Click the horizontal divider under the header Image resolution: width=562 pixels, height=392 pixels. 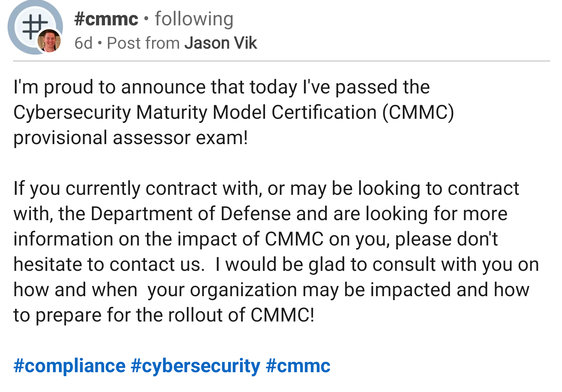click(281, 61)
